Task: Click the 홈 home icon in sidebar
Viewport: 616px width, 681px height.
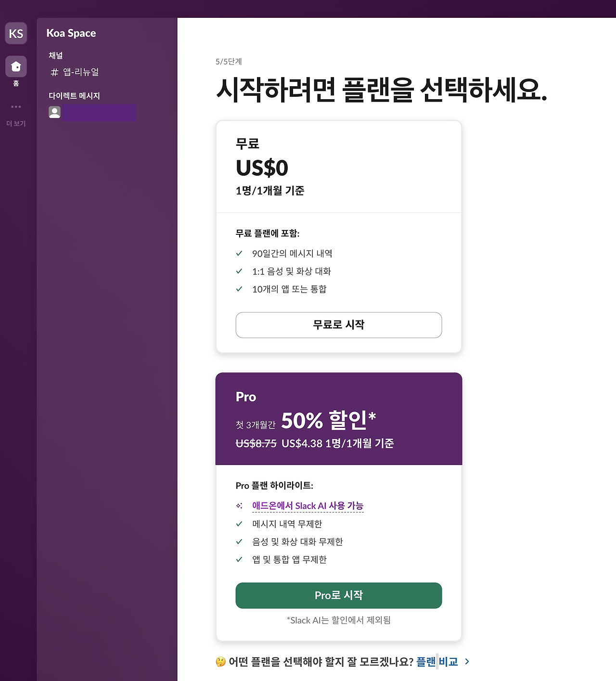Action: coord(16,67)
